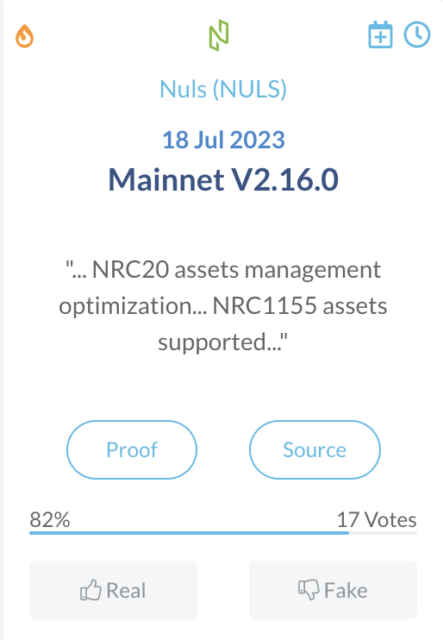Viewport: 443px width, 640px height.
Task: Click the clock reminder icon
Action: point(417,35)
